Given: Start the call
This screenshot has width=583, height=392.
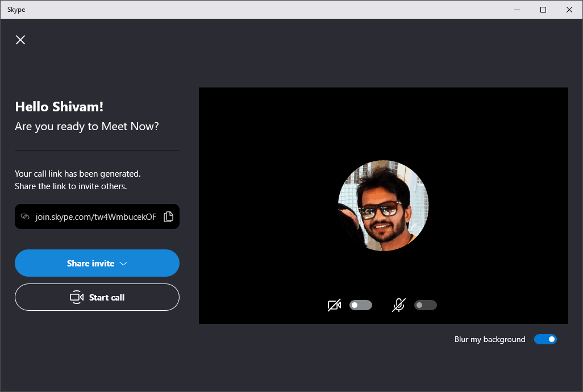Looking at the screenshot, I should (x=97, y=297).
